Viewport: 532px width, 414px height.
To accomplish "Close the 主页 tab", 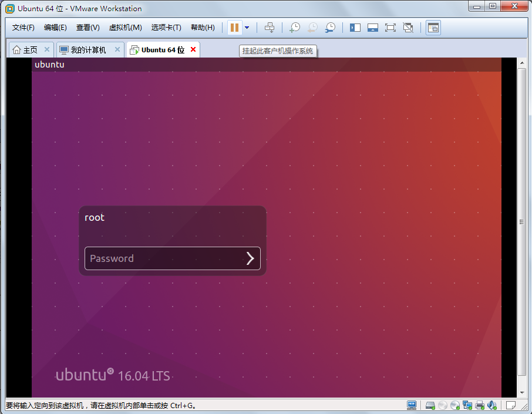I will 47,49.
